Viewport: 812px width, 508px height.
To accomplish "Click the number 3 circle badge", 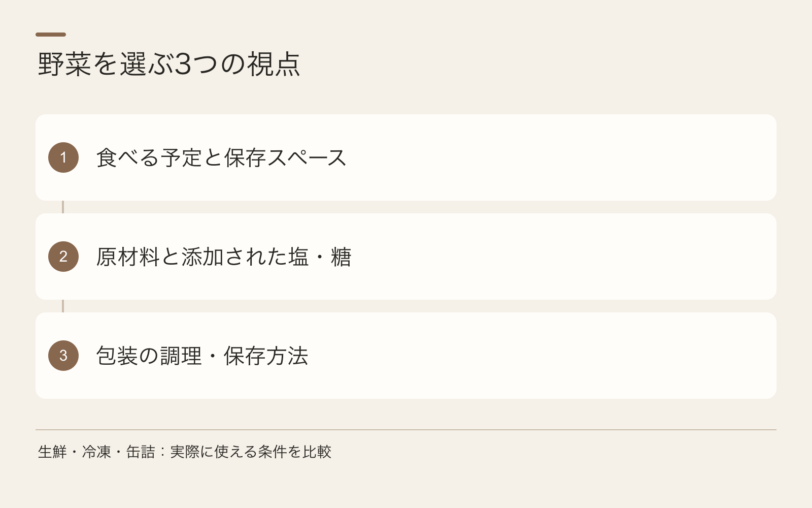I will click(63, 356).
